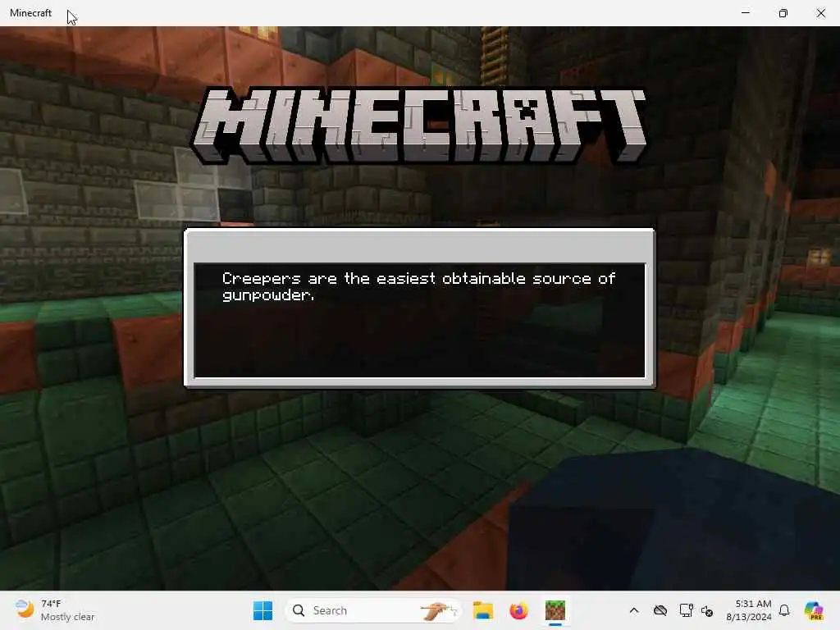This screenshot has width=840, height=630.
Task: Click the muted volume tray icon
Action: pyautogui.click(x=707, y=610)
